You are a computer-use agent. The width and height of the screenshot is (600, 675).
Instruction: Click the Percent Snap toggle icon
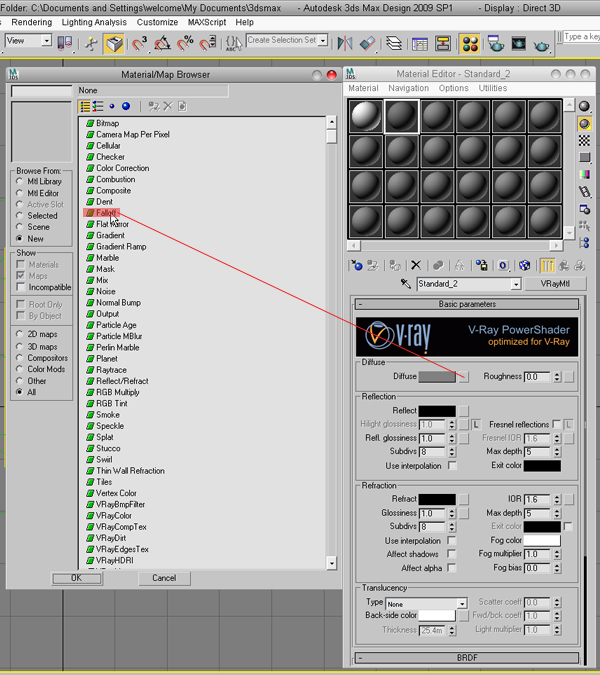185,43
